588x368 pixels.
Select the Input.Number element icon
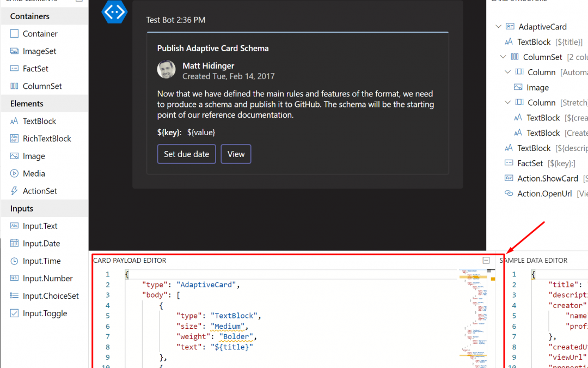pyautogui.click(x=14, y=278)
